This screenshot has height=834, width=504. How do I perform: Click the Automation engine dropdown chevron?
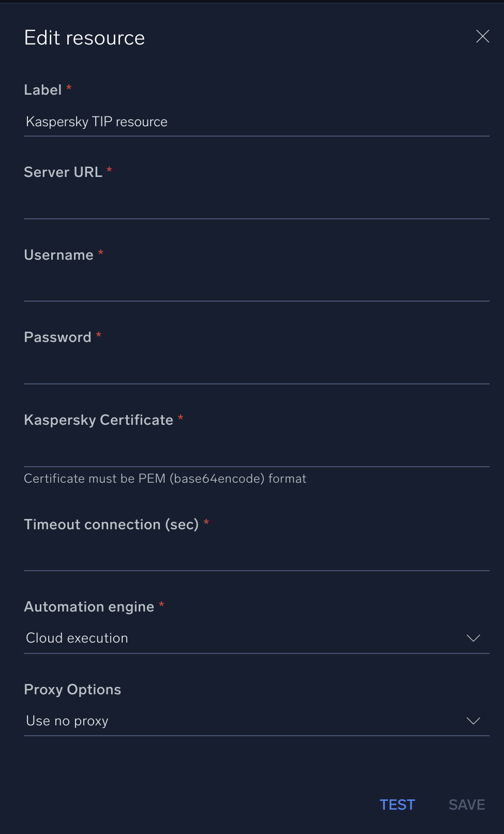click(473, 638)
